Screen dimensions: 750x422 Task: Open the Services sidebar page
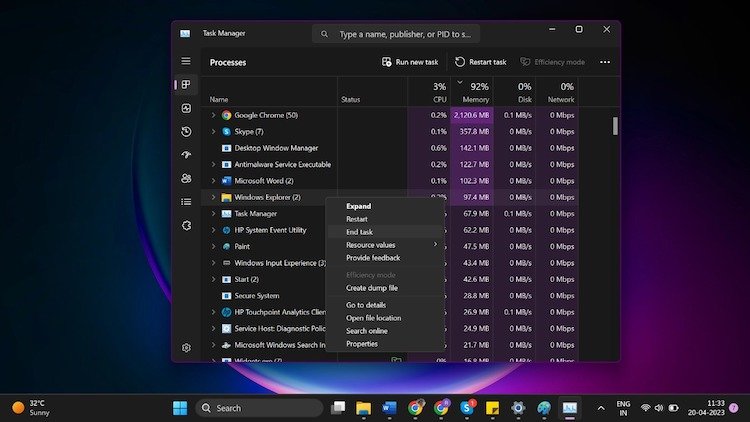tap(186, 225)
